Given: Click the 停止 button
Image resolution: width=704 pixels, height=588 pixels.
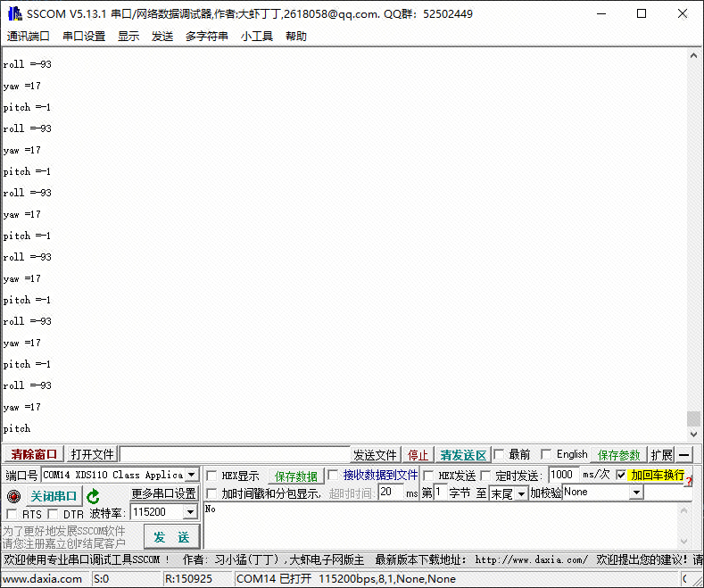Looking at the screenshot, I should [418, 455].
